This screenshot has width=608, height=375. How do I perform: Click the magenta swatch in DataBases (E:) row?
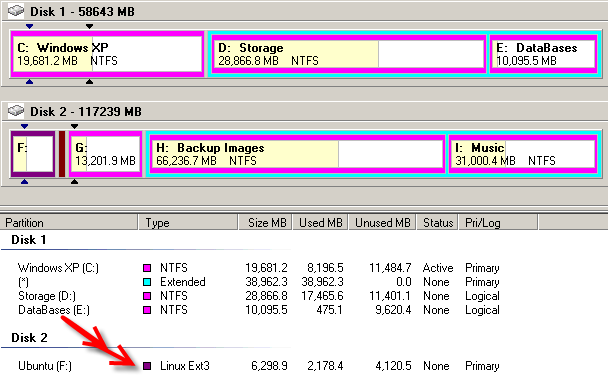click(147, 310)
